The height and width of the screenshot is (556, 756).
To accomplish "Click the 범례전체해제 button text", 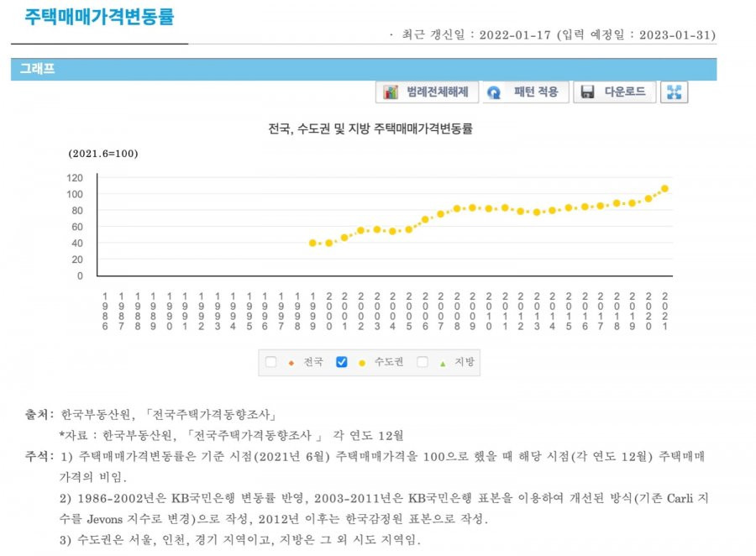I will [438, 92].
